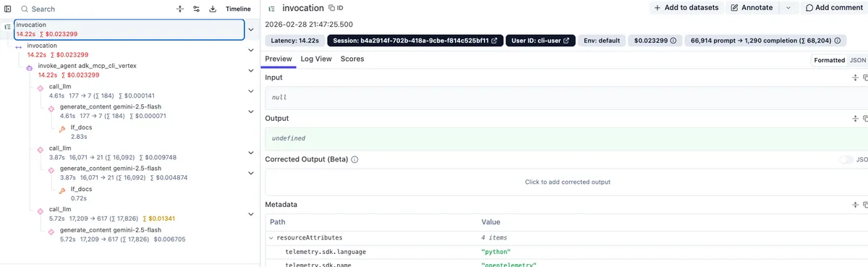Image resolution: width=868 pixels, height=267 pixels.
Task: Collapse the call_llm 4.61s chevron
Action: pyautogui.click(x=250, y=91)
